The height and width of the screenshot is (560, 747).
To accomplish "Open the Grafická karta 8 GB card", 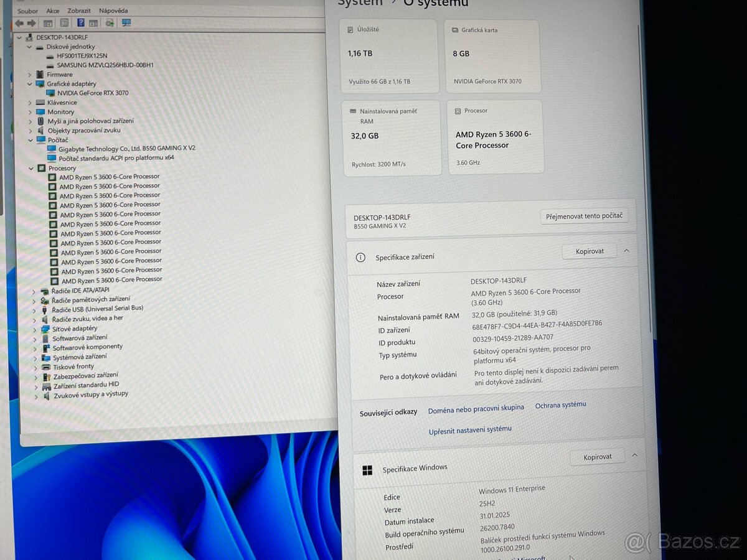I will (492, 57).
